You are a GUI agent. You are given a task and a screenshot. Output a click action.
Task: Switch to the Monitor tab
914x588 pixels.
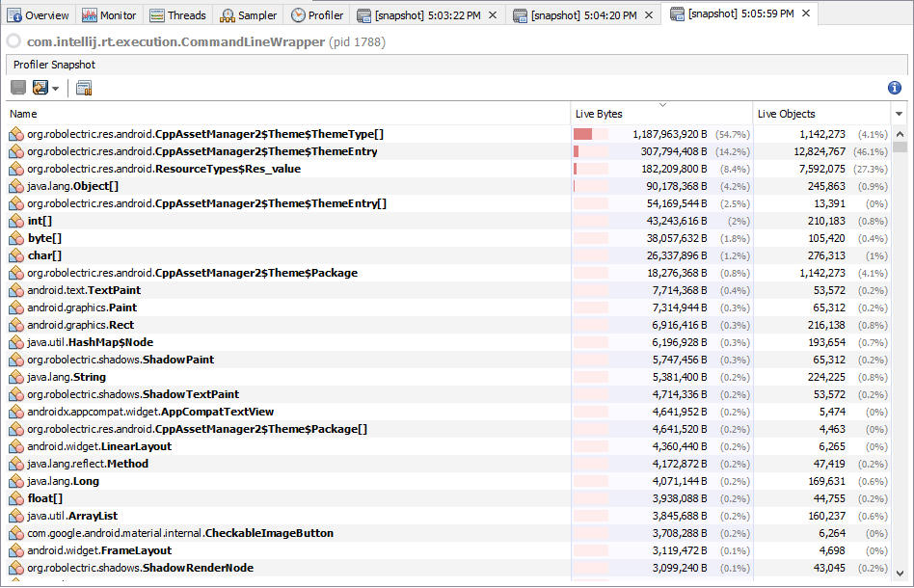click(109, 14)
